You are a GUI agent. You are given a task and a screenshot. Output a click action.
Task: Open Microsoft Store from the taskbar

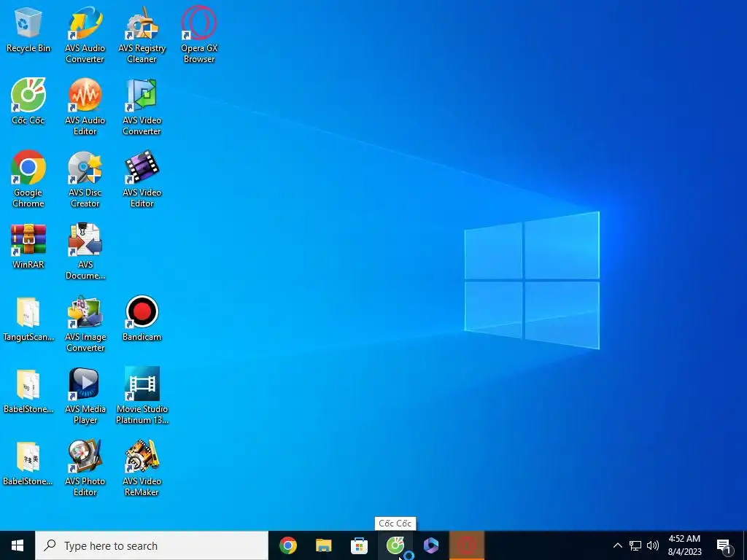point(359,545)
